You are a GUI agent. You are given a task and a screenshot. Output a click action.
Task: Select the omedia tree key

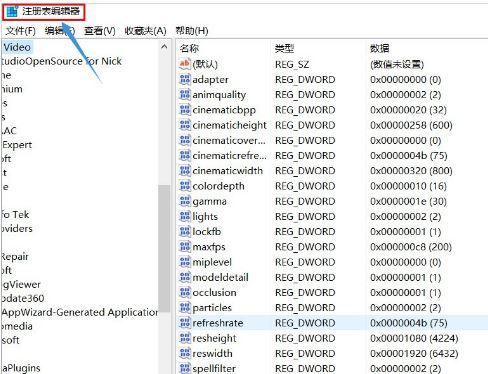(x=17, y=326)
